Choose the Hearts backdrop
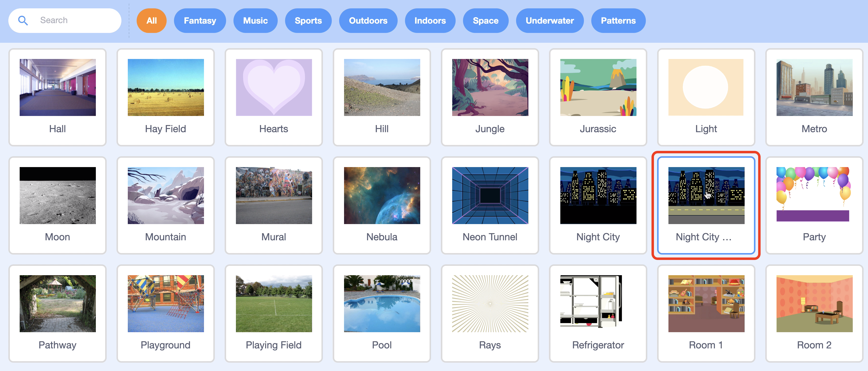The width and height of the screenshot is (868, 371). [x=274, y=97]
